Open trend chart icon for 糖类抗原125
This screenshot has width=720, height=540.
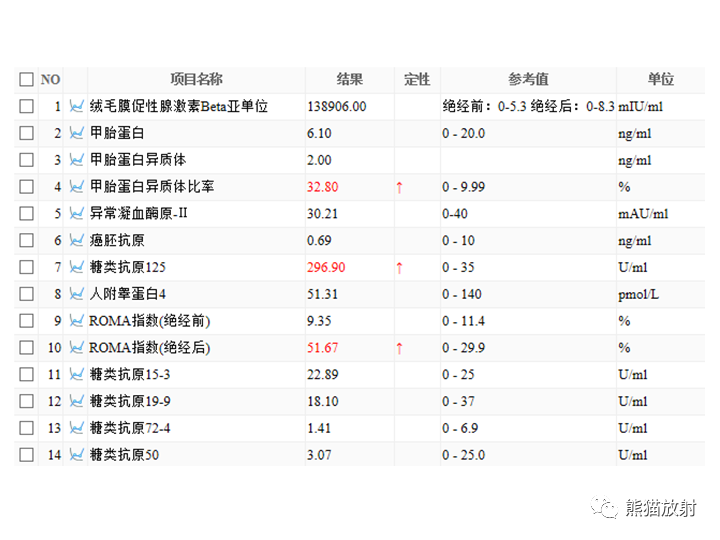[x=76, y=267]
